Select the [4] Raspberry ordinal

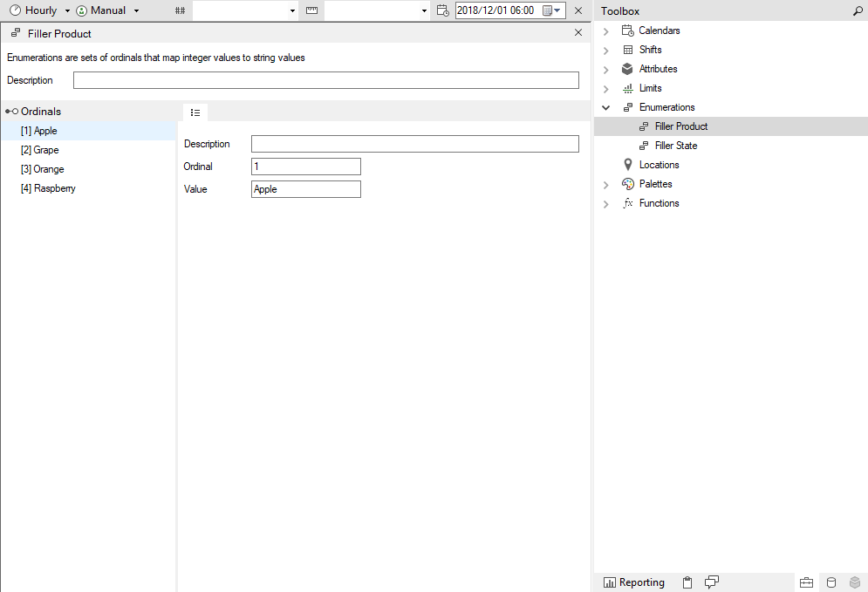(89, 188)
